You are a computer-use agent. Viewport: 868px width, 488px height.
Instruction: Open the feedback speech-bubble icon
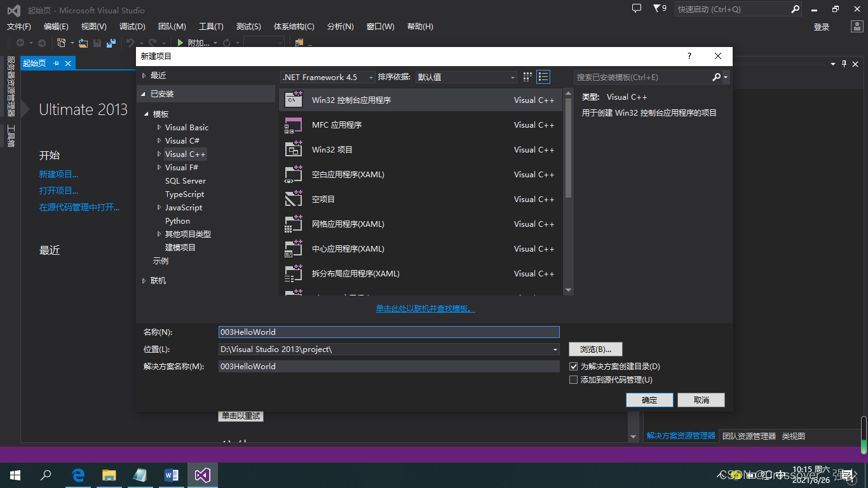point(637,8)
